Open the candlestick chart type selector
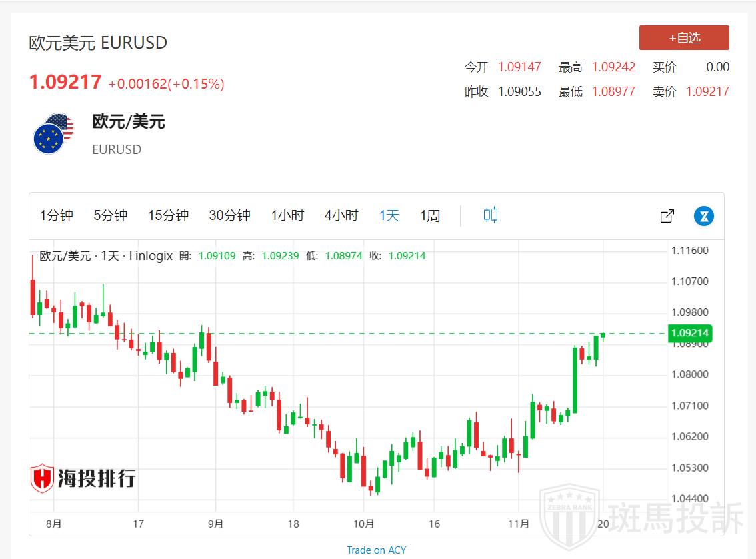The image size is (756, 559). [491, 215]
